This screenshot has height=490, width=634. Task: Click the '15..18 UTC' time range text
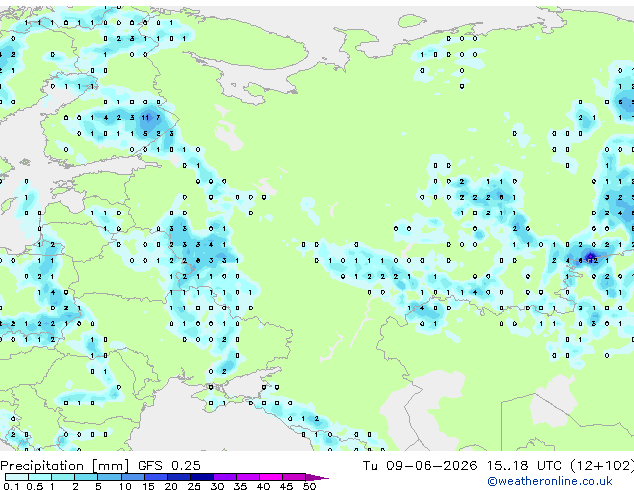coord(524,466)
